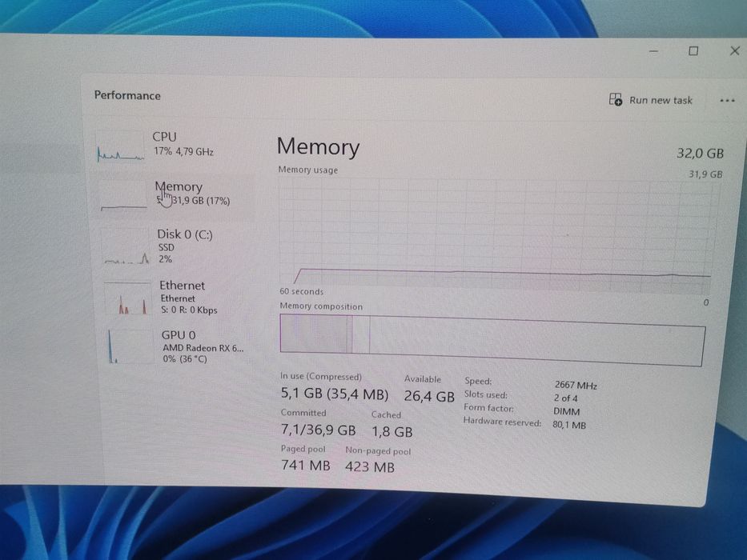Click the GPU 0 usage thumbnail graph
This screenshot has width=747, height=560.
coord(131,347)
